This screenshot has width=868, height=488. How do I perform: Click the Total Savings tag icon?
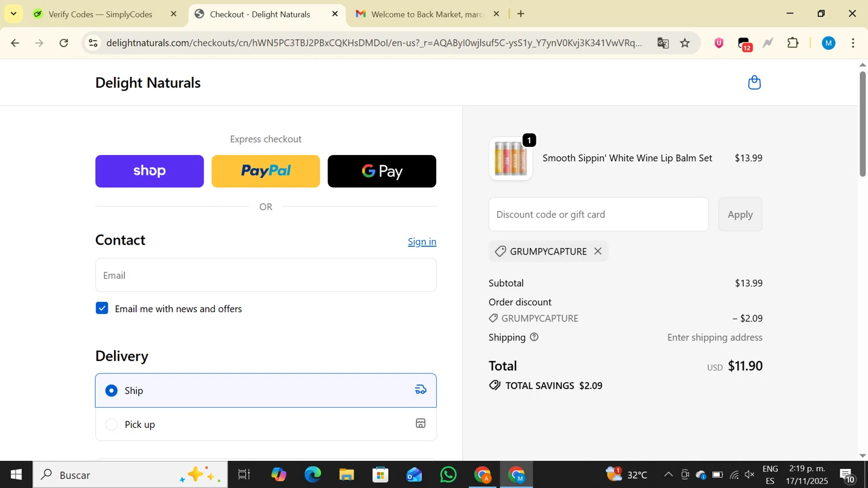pyautogui.click(x=495, y=386)
